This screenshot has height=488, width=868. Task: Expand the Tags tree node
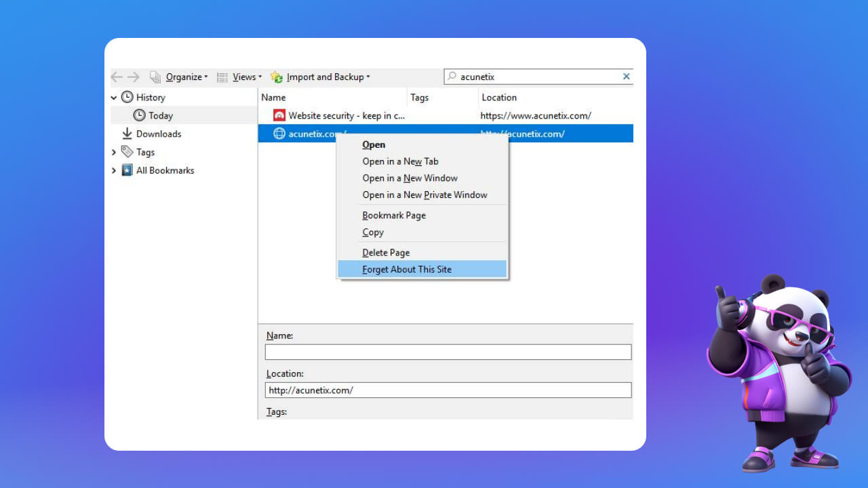(114, 152)
